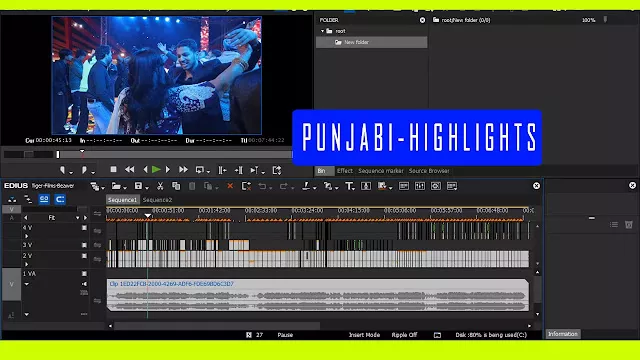Save project with floppy disk icon

(138, 186)
